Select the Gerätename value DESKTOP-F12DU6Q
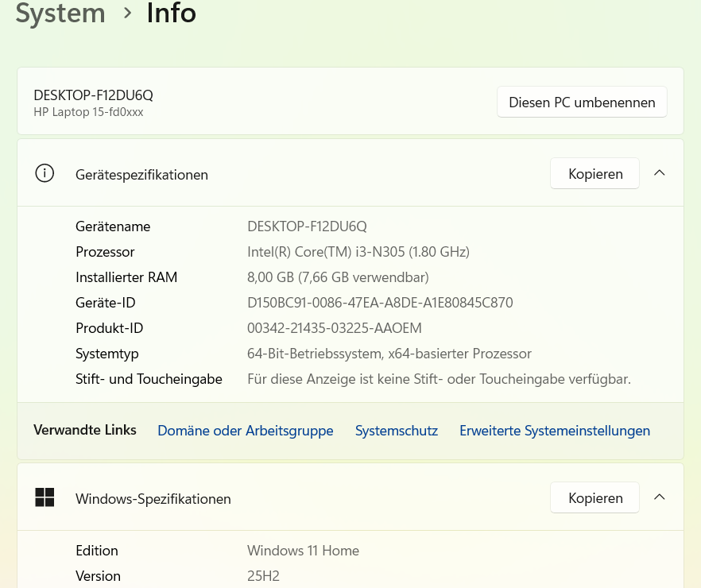701x588 pixels. [307, 226]
